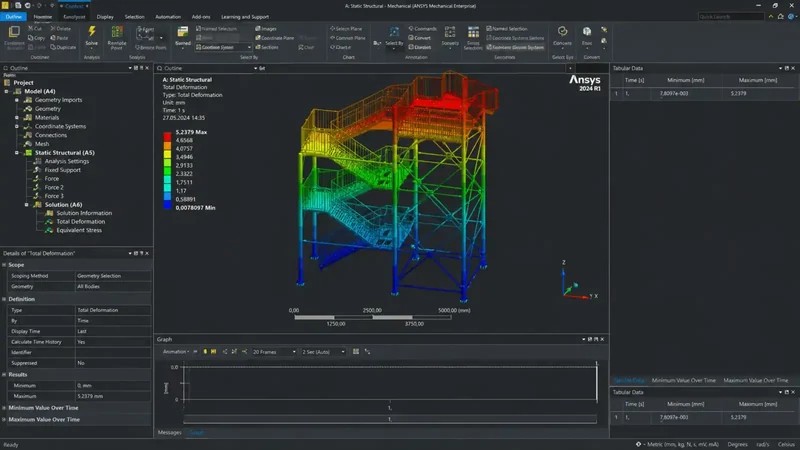Click the Coordinate Plane icon in the ribbon
Screen dimensions: 800x450
(258, 38)
